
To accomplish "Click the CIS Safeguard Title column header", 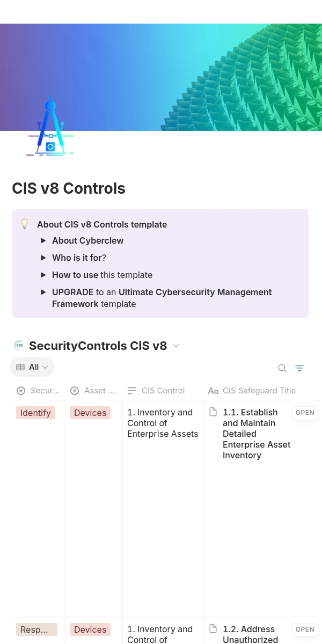I will (x=259, y=391).
